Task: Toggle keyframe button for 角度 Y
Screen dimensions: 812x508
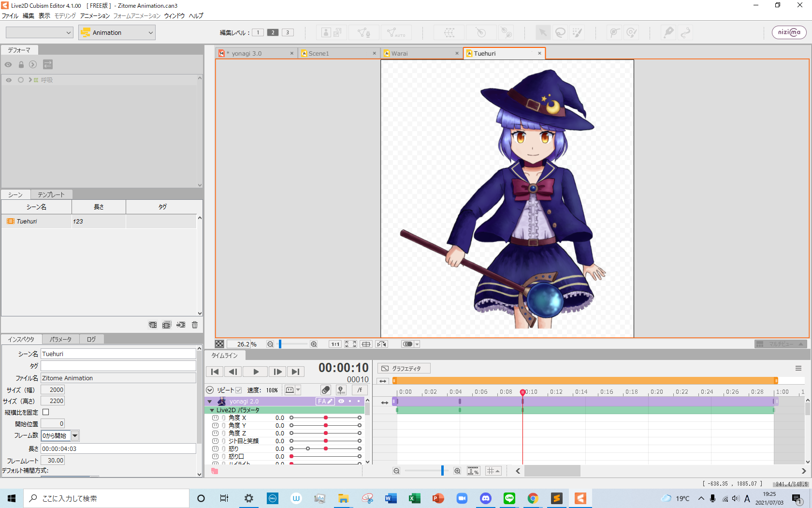Action: (216, 426)
